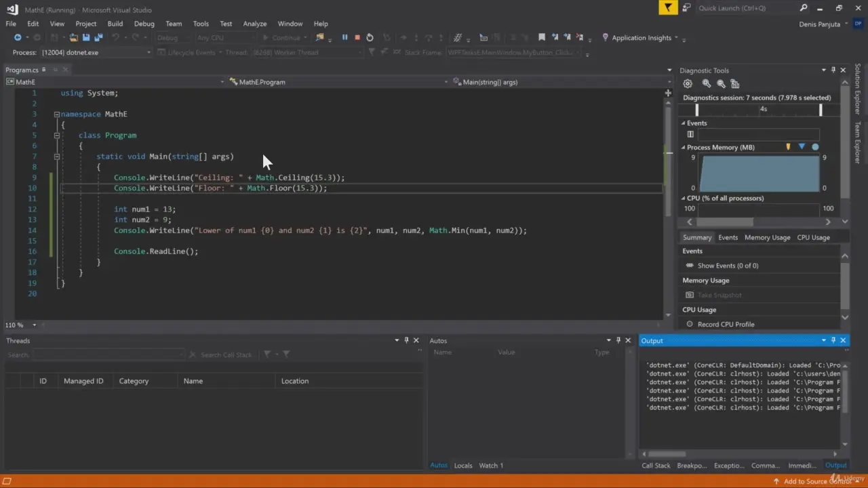Collapse the Events track in Diagnostic Tools

pyautogui.click(x=684, y=123)
